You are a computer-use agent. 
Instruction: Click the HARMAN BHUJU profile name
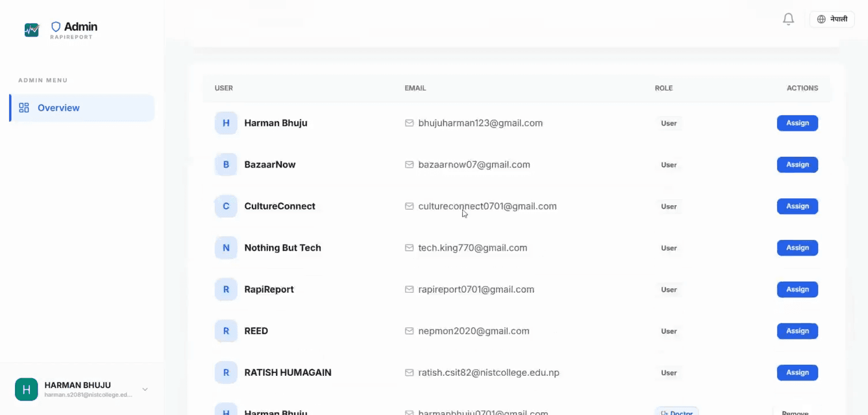77,385
